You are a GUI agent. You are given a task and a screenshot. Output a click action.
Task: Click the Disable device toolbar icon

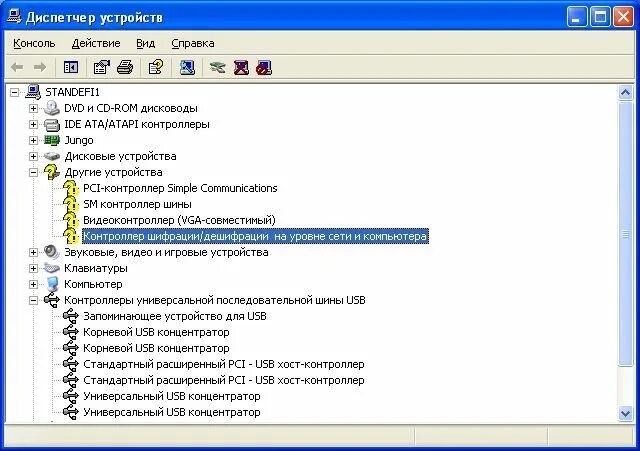coord(264,67)
